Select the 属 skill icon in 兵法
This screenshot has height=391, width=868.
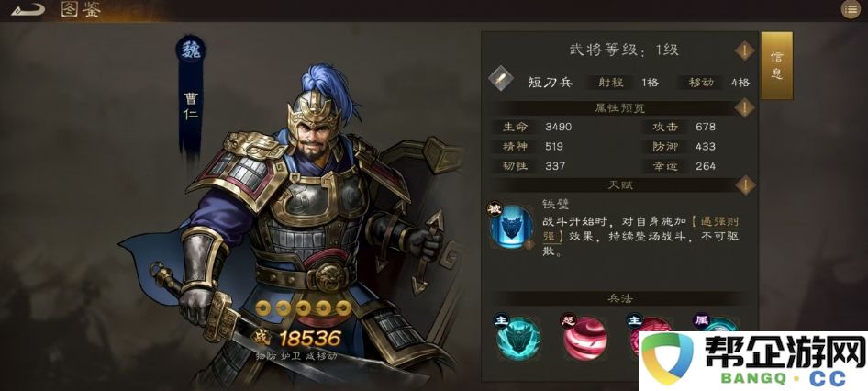716,323
